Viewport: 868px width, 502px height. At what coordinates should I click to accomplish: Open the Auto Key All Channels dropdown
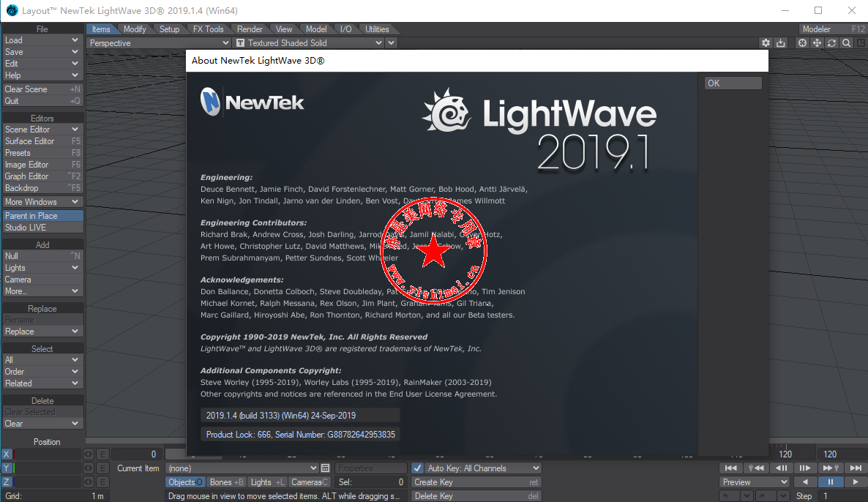tap(482, 468)
